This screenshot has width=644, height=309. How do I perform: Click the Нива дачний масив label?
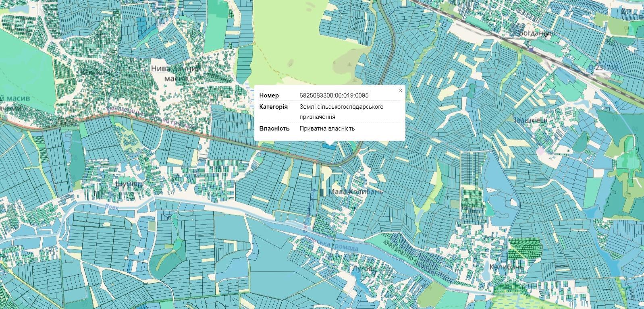tap(176, 73)
